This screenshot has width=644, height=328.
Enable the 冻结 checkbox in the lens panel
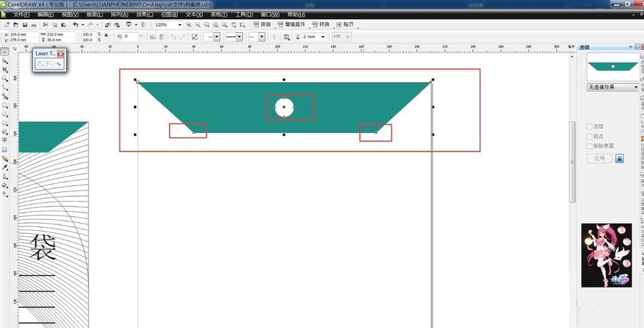tap(590, 127)
